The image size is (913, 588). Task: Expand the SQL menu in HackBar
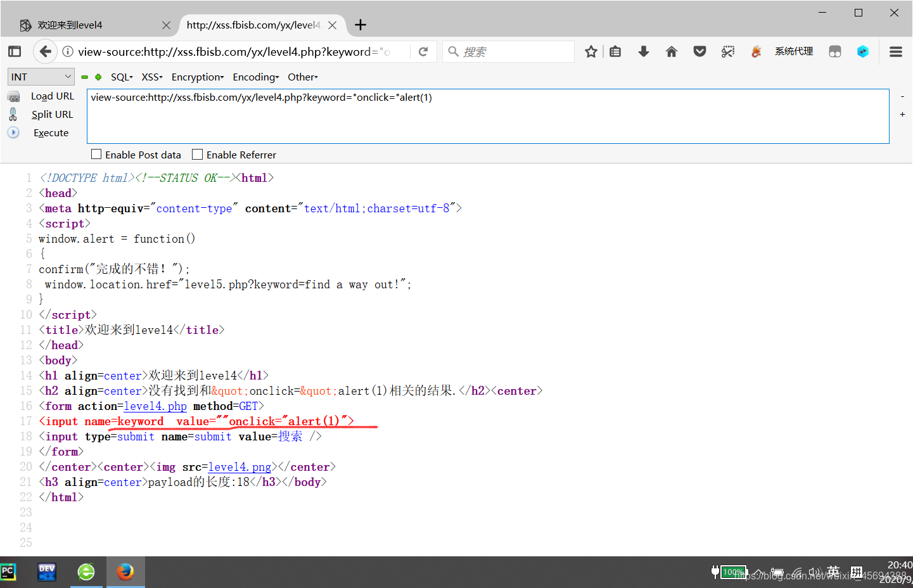[x=122, y=77]
